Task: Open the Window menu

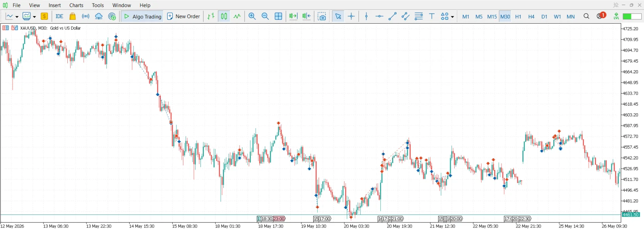Action: [122, 5]
